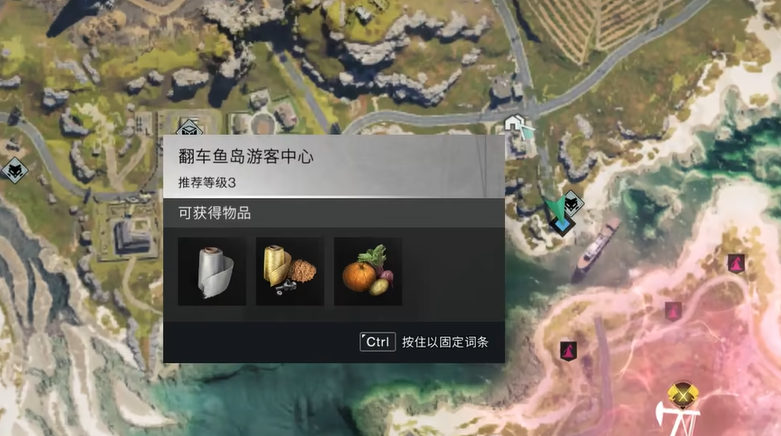Screen dimensions: 781x436
Task: Click the 翻车鱼岛游客中心 tooltip title
Action: tap(246, 156)
